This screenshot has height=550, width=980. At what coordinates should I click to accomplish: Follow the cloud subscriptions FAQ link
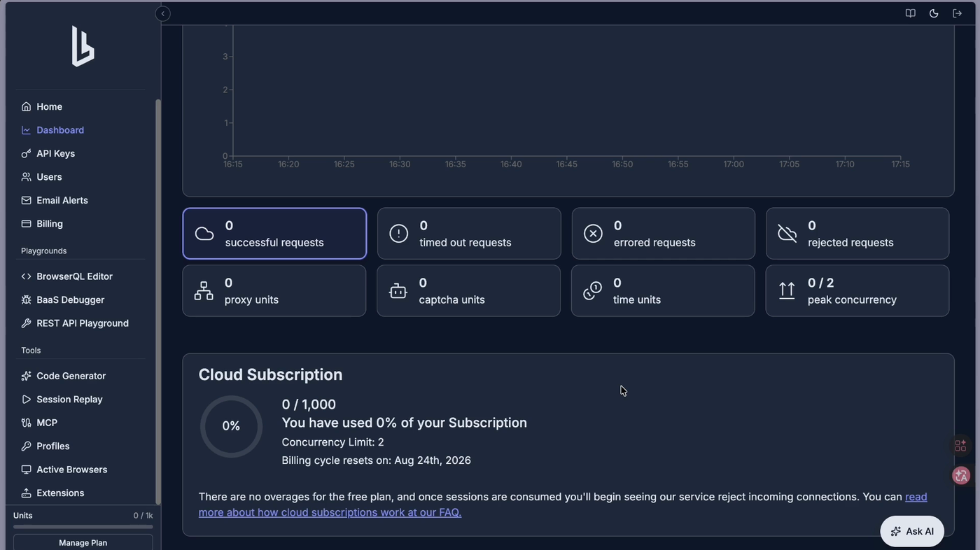click(x=563, y=505)
